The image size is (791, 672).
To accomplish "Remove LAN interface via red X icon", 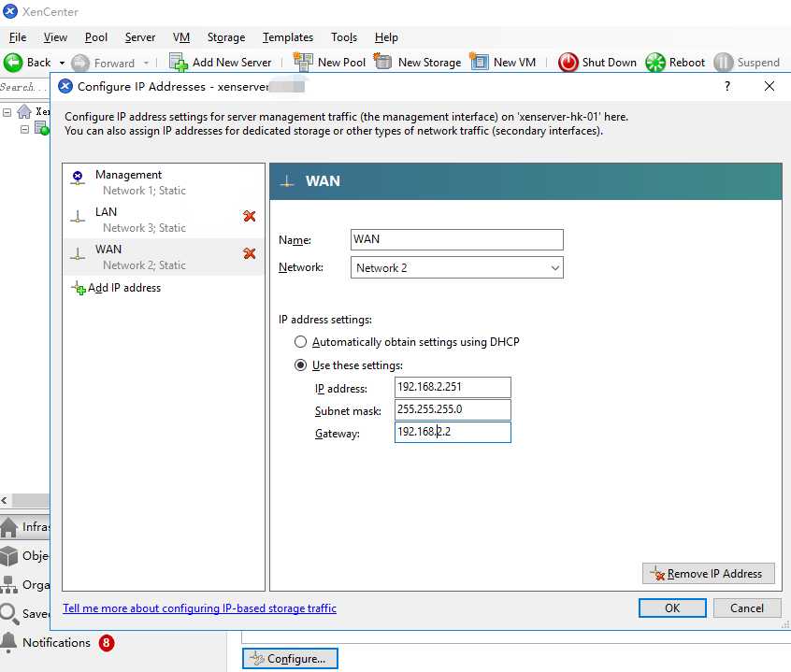I will (250, 216).
